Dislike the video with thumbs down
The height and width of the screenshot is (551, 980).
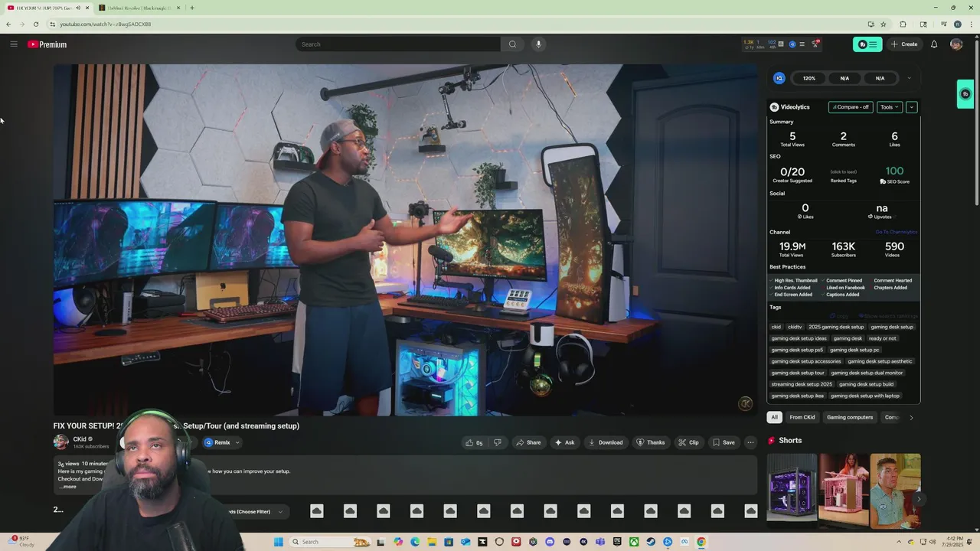[498, 442]
